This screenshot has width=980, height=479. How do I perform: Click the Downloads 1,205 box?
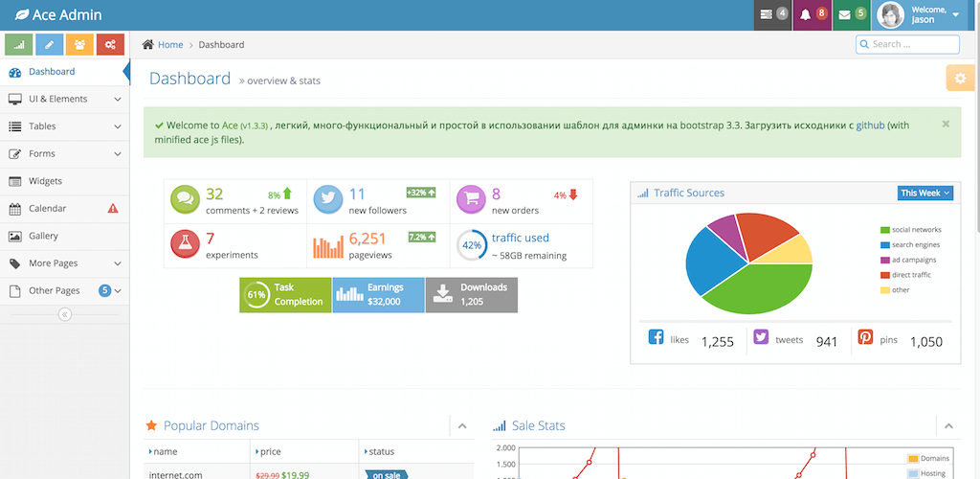coord(472,295)
